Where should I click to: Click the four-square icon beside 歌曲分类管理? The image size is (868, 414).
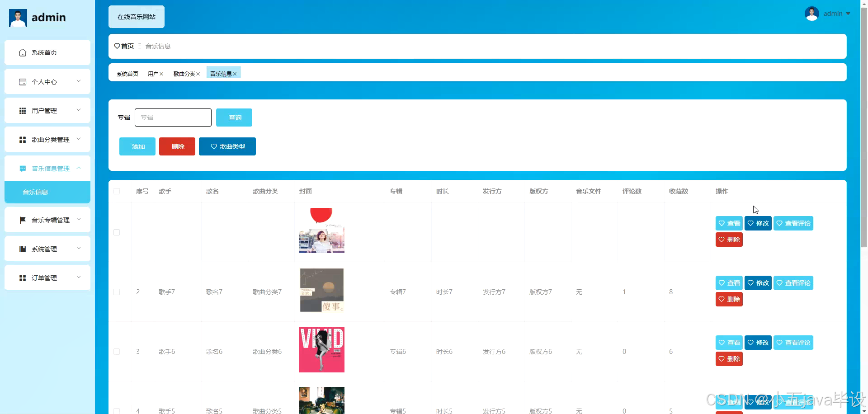[23, 140]
